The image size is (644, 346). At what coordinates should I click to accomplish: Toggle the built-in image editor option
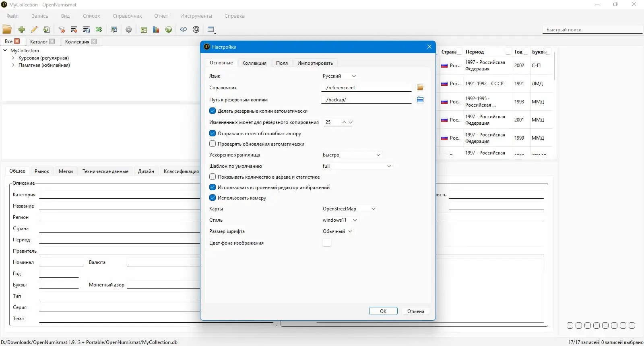tap(213, 187)
